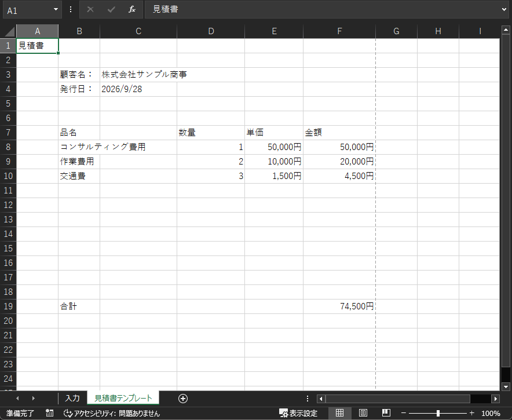
Task: Select column B header
Action: click(x=79, y=31)
